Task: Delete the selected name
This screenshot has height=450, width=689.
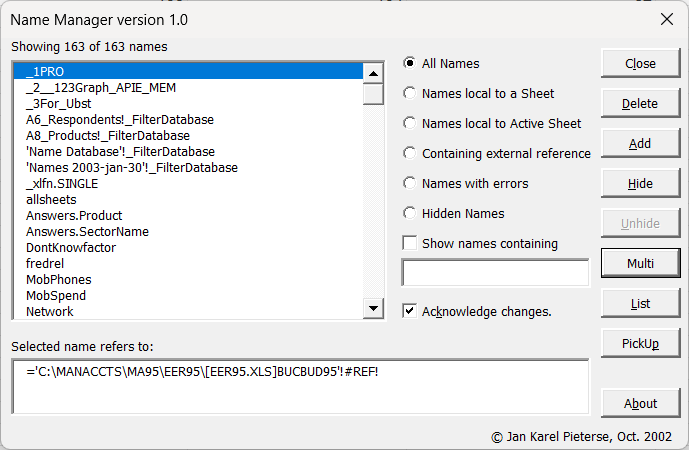Action: coord(640,103)
